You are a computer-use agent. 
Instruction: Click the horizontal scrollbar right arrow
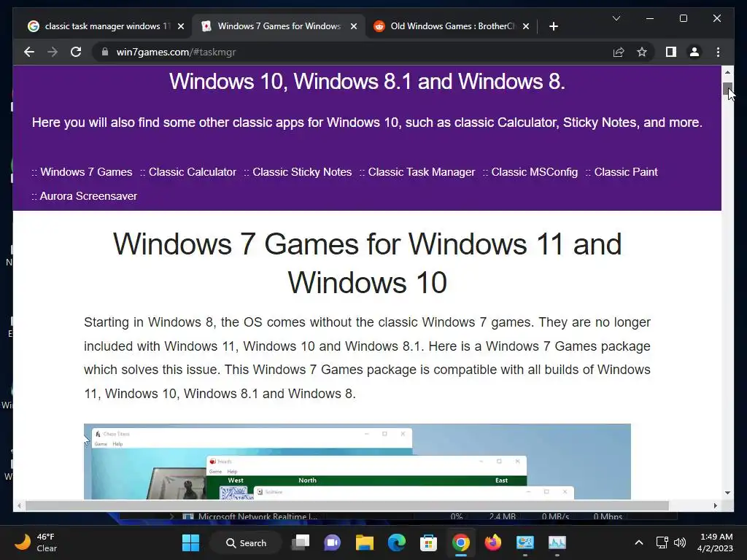click(715, 506)
